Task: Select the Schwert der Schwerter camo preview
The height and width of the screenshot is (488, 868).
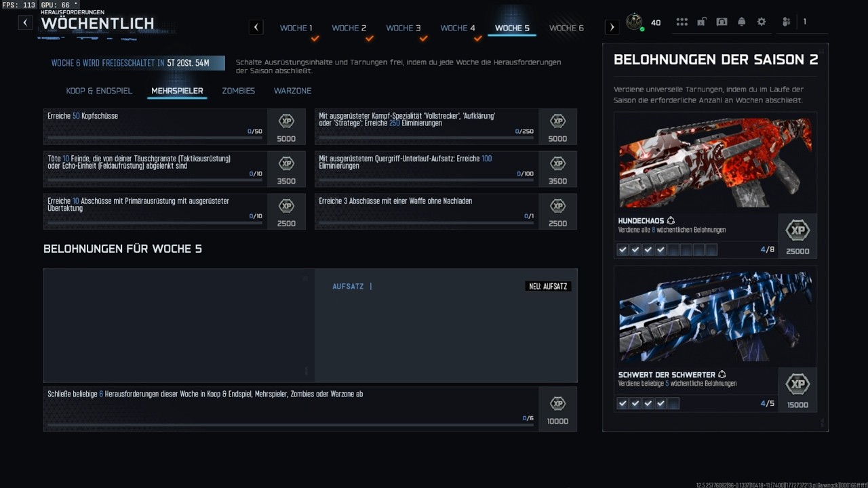Action: point(715,316)
